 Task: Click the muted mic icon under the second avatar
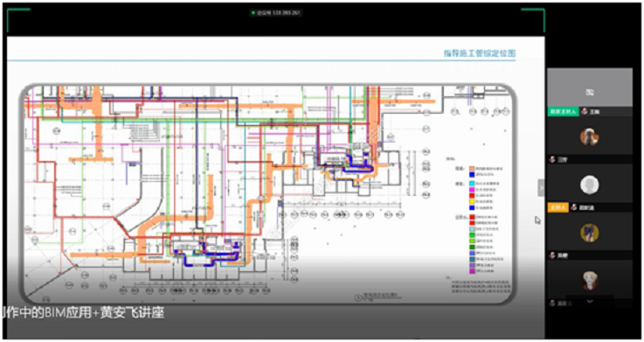pyautogui.click(x=553, y=159)
